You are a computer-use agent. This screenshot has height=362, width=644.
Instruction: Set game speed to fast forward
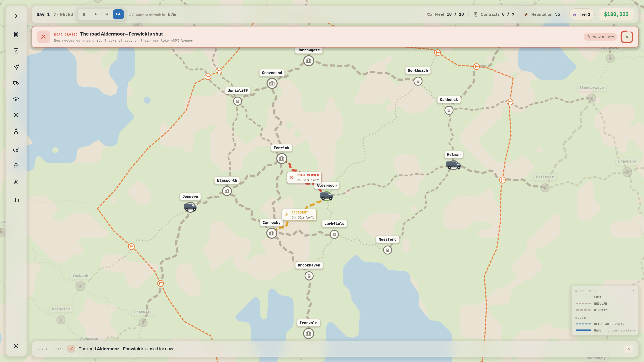point(107,14)
